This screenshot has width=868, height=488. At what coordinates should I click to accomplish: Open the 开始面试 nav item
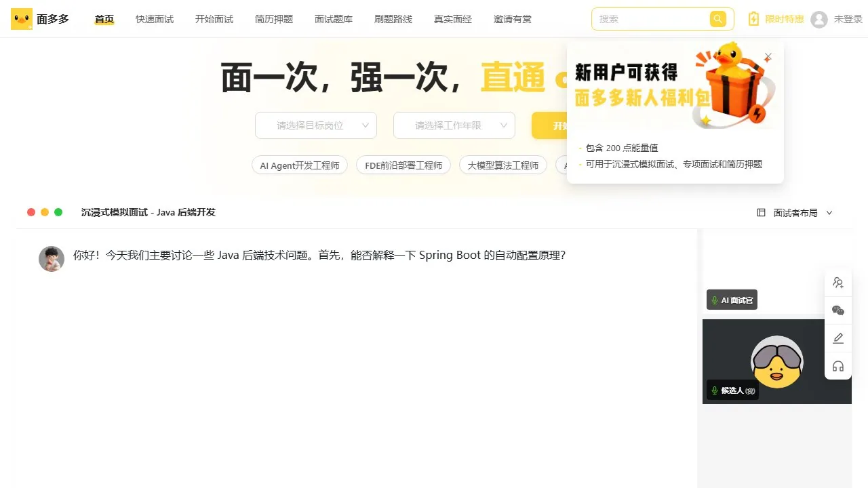(x=214, y=19)
